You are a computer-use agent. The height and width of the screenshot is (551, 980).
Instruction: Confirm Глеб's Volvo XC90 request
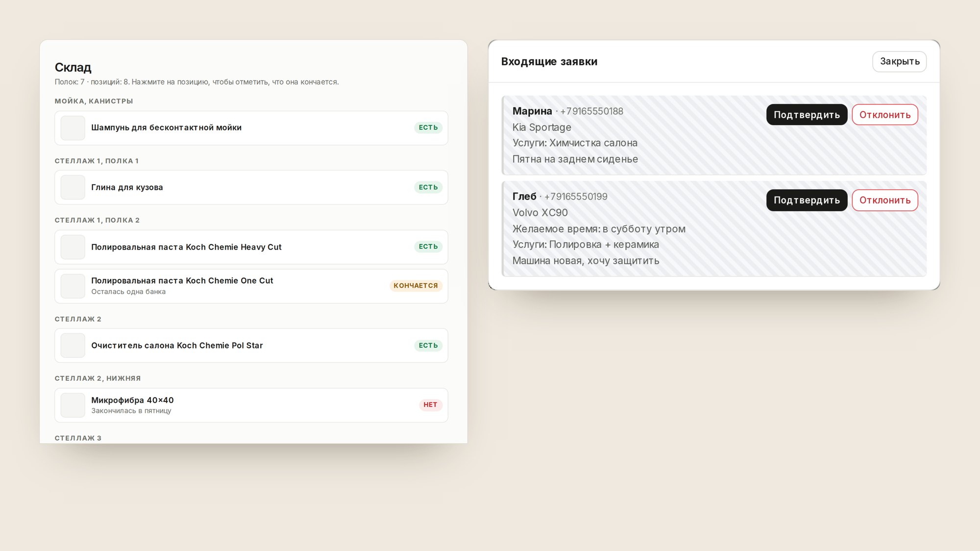click(x=807, y=200)
